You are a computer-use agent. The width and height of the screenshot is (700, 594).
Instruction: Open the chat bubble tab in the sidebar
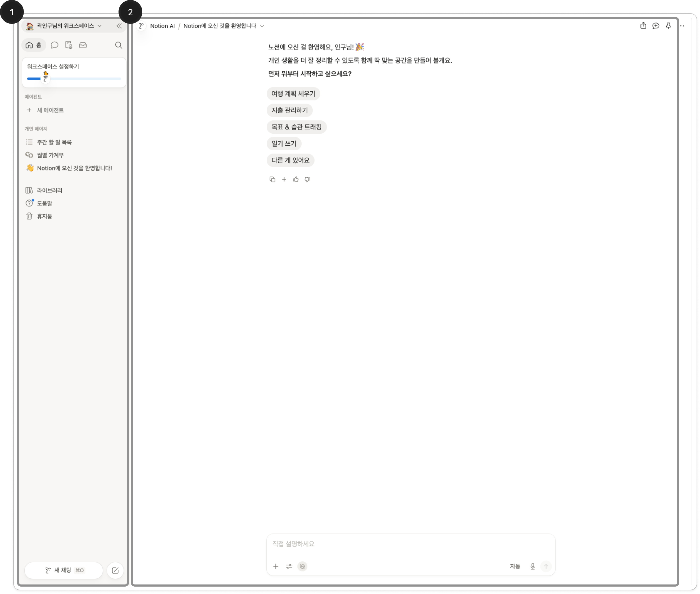(x=54, y=45)
